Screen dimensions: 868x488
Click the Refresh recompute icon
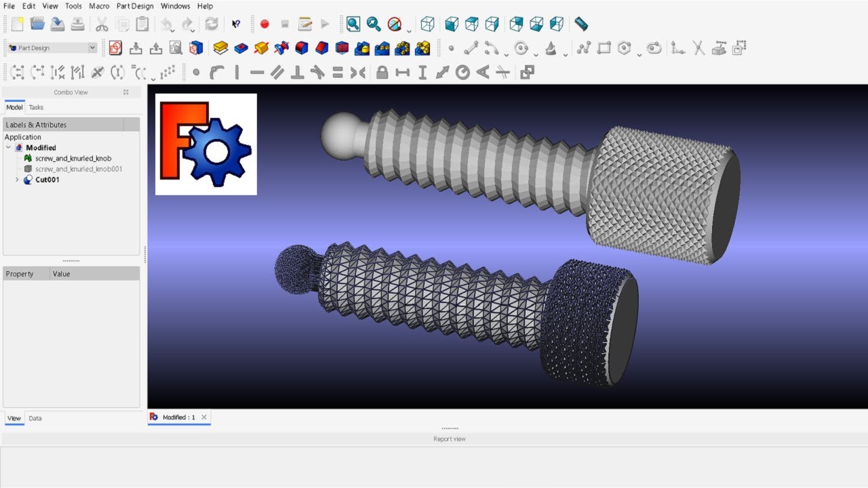tap(212, 24)
